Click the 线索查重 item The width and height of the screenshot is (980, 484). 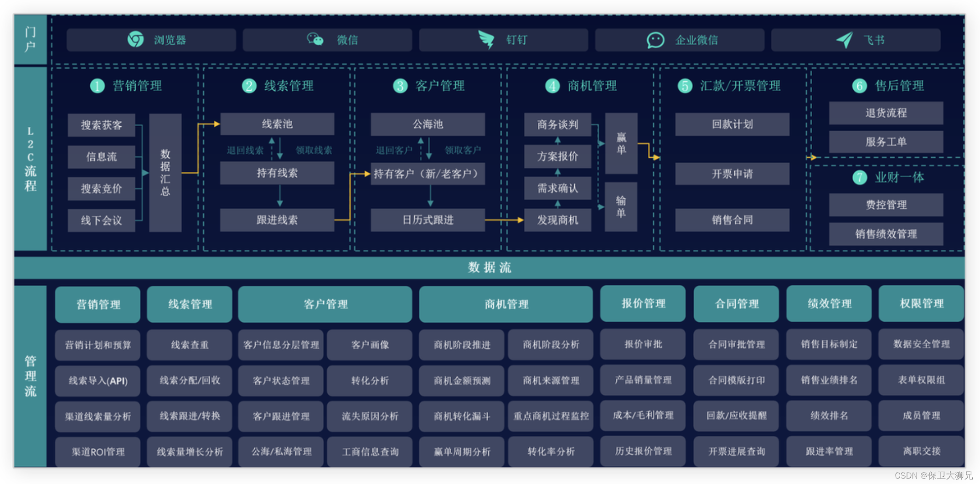click(190, 345)
